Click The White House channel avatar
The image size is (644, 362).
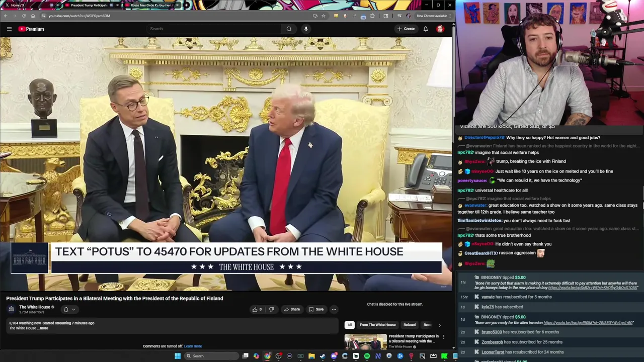(x=11, y=309)
